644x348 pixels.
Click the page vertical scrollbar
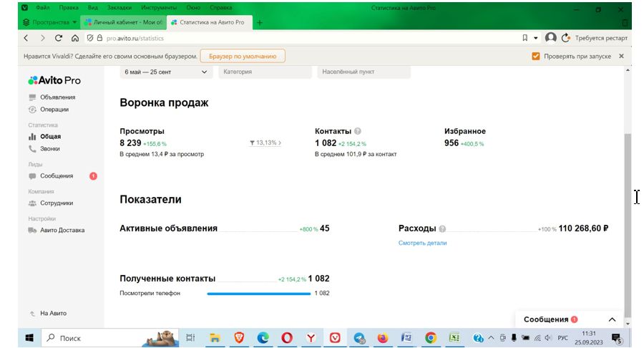tap(627, 225)
